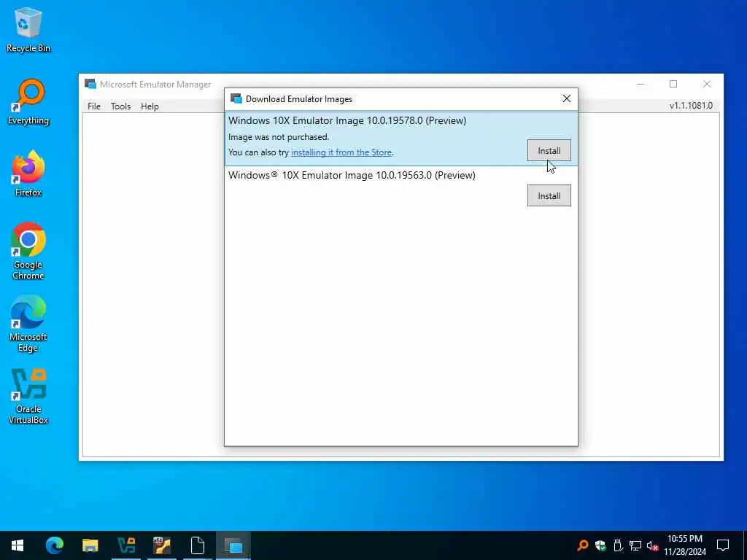Select the Windows 10X Image 10.0.19578.0 entry
747x560 pixels.
click(401, 139)
